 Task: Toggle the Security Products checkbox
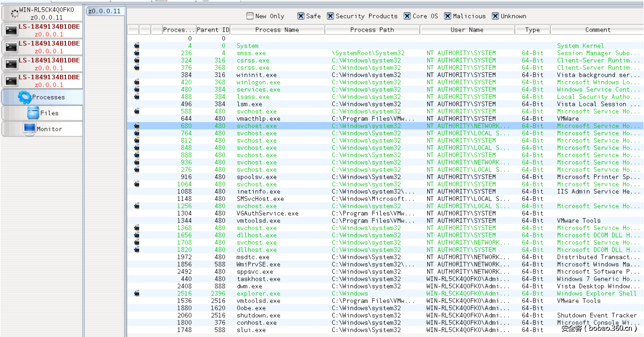click(330, 16)
